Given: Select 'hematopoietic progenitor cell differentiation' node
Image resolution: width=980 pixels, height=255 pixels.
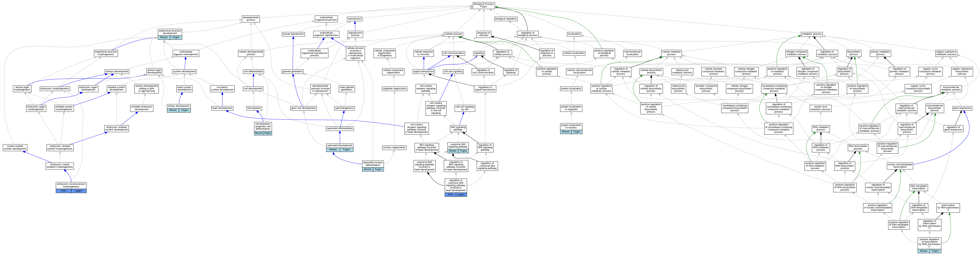Looking at the screenshot, I should click(x=263, y=128).
